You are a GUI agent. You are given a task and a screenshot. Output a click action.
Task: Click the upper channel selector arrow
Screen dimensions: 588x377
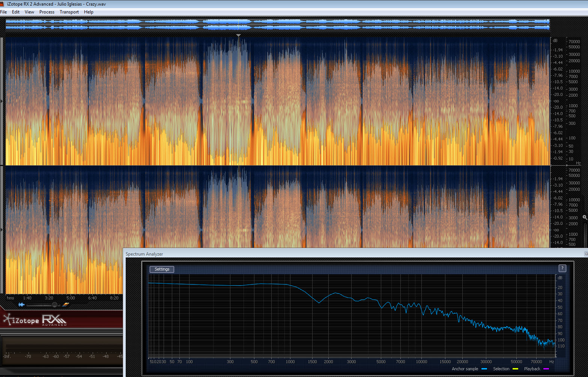pyautogui.click(x=2, y=101)
